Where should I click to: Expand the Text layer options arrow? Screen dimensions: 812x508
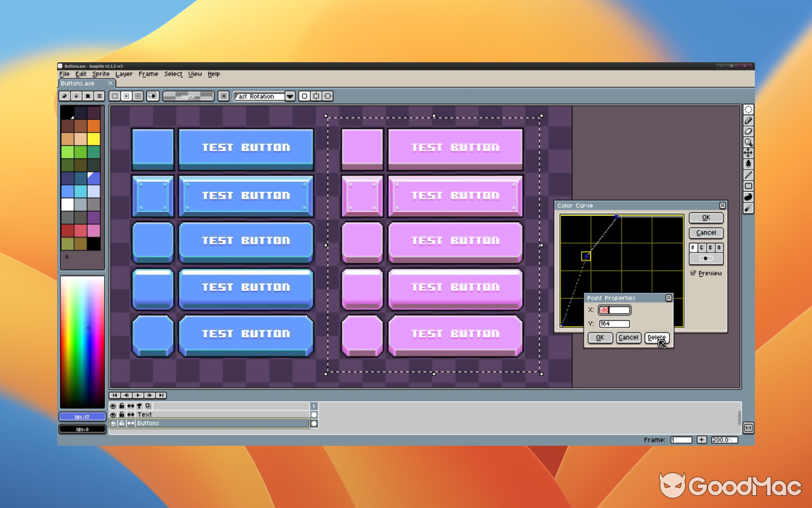(x=131, y=414)
